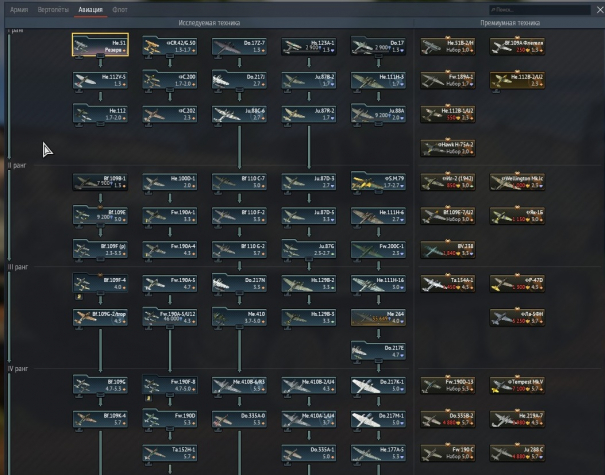Viewport: 605px width, 475px height.
Task: Click the Исследуемая техника header
Action: coord(209,23)
